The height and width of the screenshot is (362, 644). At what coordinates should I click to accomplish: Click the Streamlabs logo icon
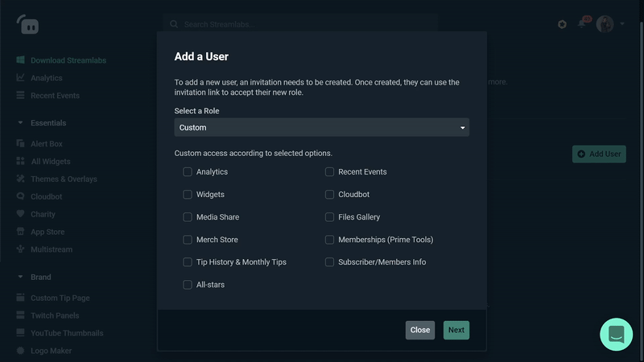(x=28, y=24)
